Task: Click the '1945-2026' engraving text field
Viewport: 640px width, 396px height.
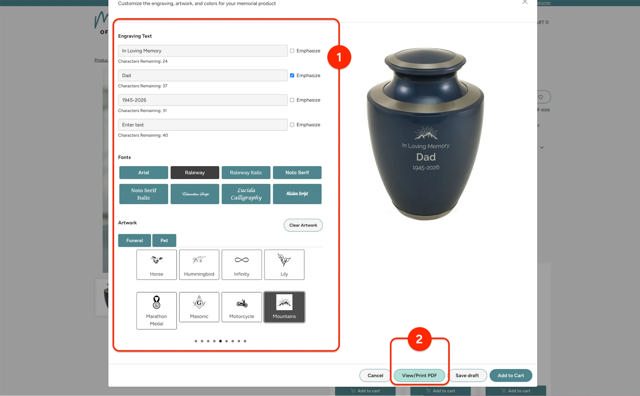Action: (x=203, y=100)
